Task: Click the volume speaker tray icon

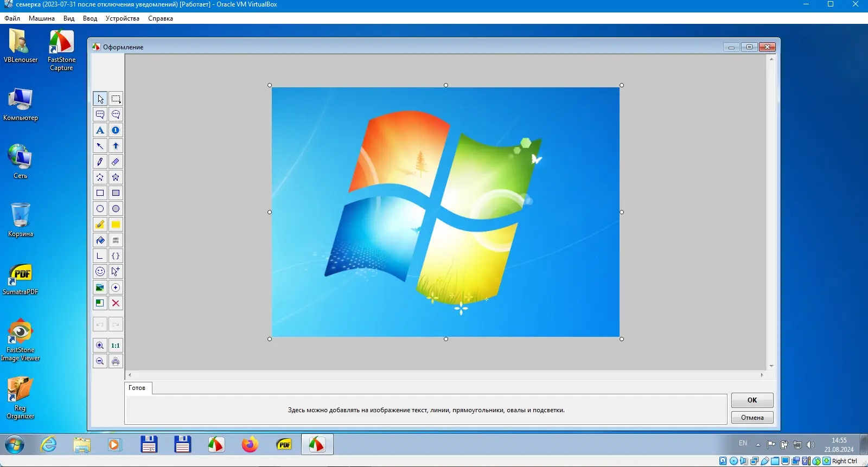Action: coord(810,445)
